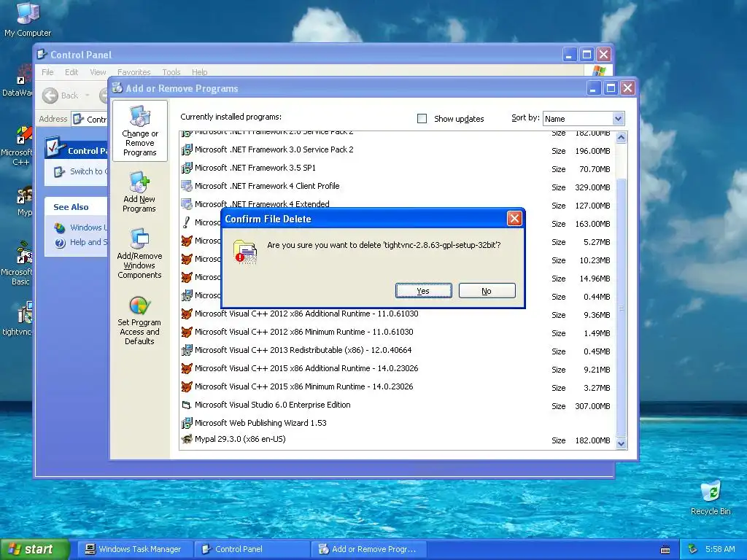747x560 pixels.
Task: Click icon of .NET Framework 4 Client Profile
Action: 187,186
